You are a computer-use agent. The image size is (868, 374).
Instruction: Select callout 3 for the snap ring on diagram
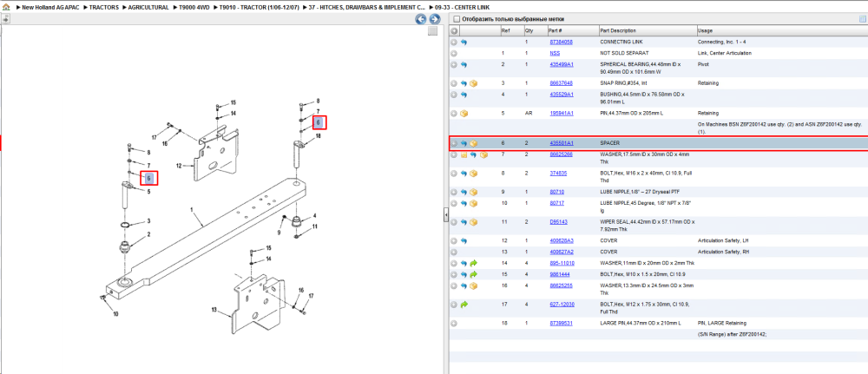click(148, 222)
